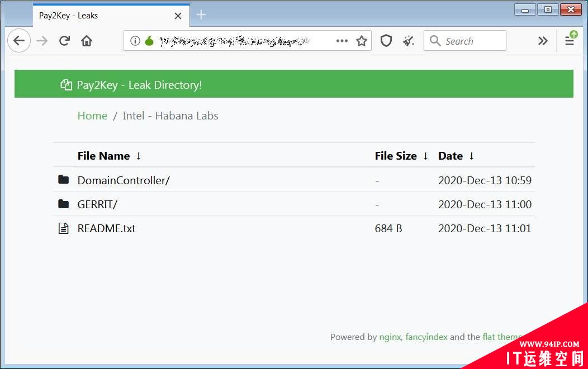The width and height of the screenshot is (588, 369).
Task: Close the browser window
Action: coord(571,9)
